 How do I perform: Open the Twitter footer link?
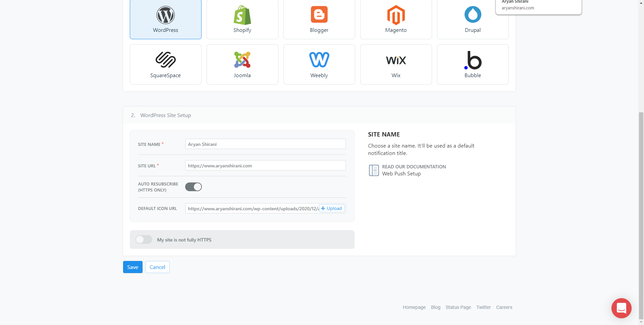coord(483,307)
